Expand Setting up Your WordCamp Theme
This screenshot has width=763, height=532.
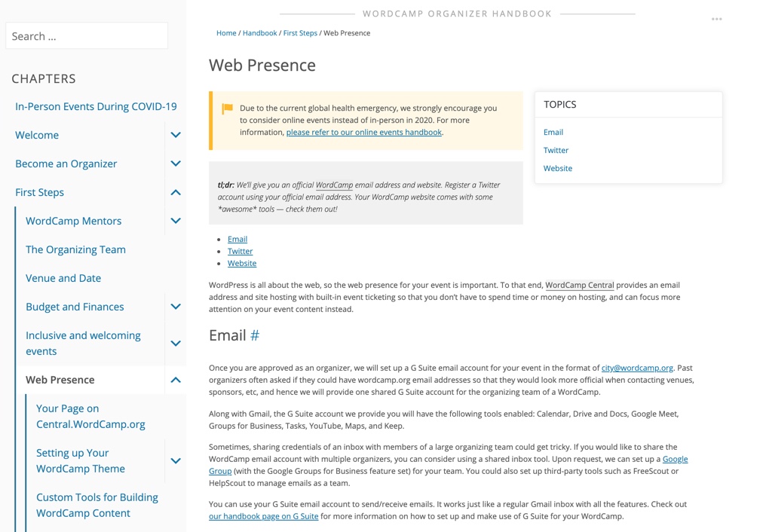176,460
